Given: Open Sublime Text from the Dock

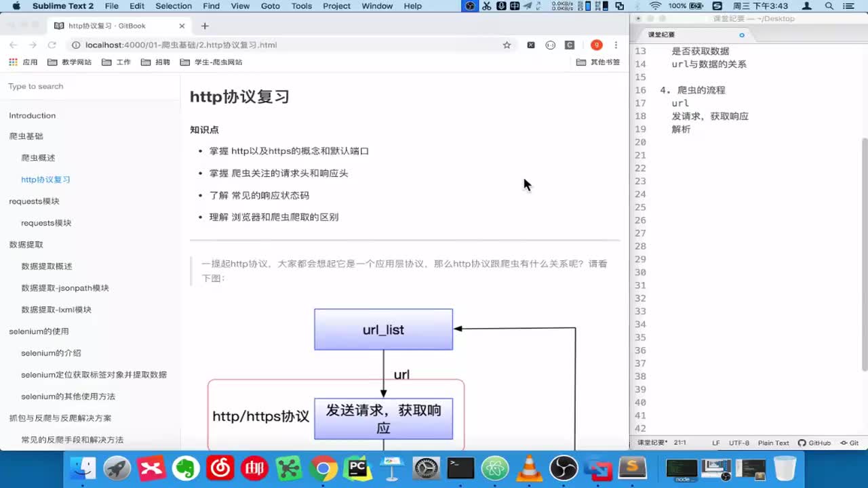Looking at the screenshot, I should click(633, 468).
